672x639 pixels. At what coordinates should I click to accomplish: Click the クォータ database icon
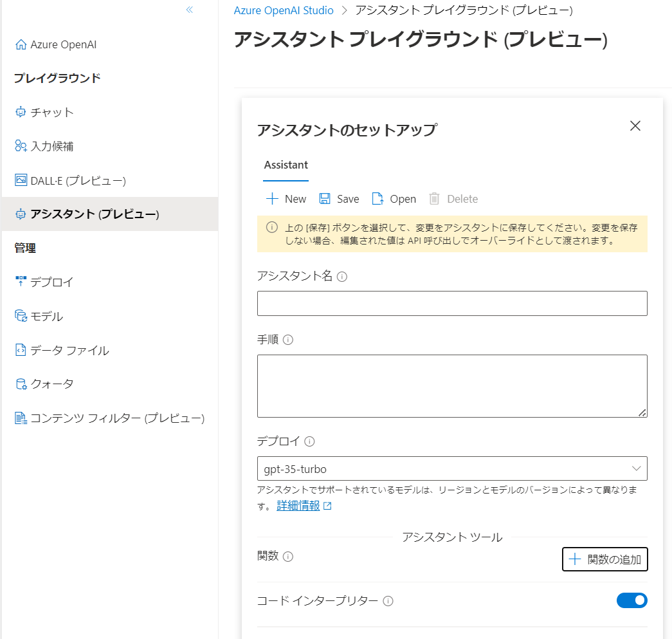[x=21, y=384]
